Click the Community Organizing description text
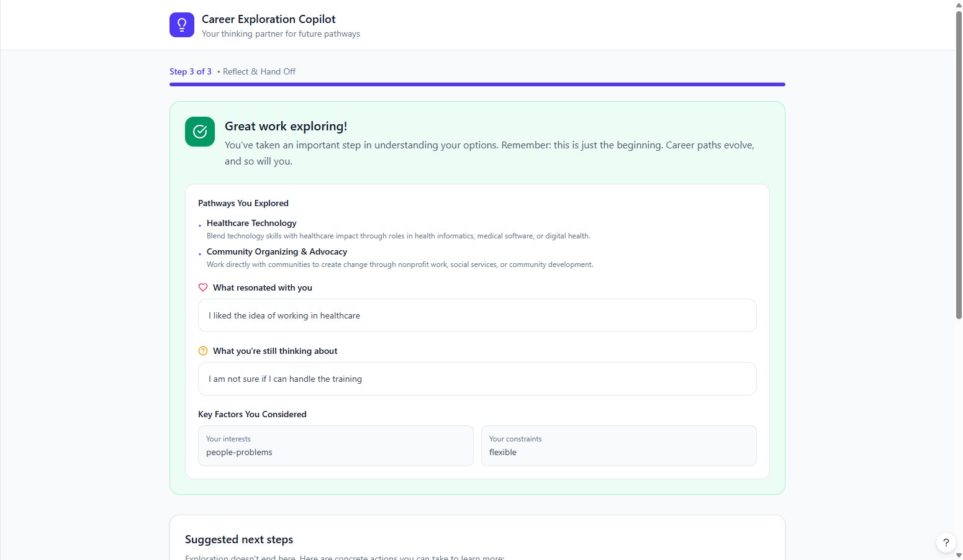The image size is (963, 560). tap(400, 264)
